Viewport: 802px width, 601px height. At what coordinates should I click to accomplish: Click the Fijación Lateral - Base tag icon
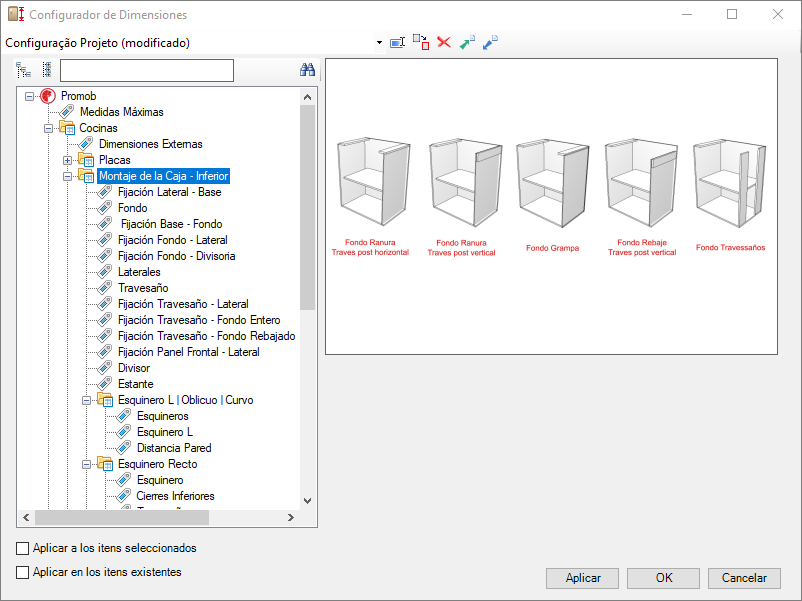point(105,192)
